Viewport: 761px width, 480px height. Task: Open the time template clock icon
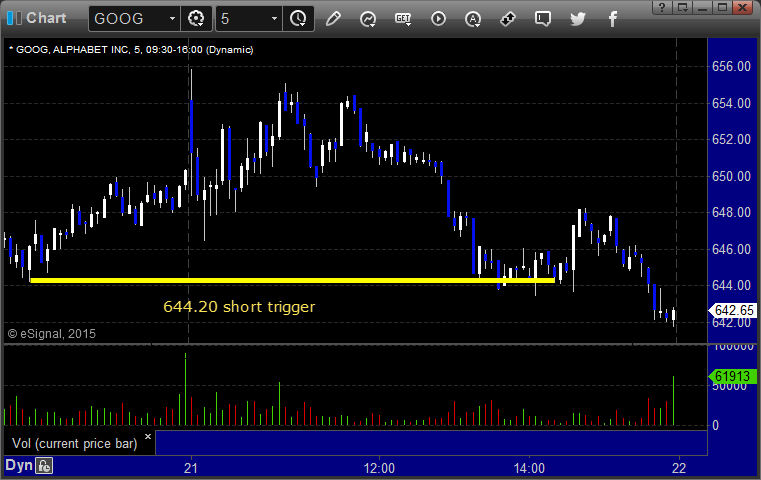tap(298, 19)
